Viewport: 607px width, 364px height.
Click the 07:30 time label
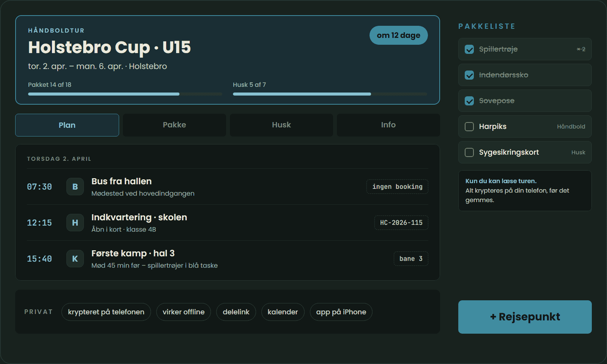coord(39,187)
